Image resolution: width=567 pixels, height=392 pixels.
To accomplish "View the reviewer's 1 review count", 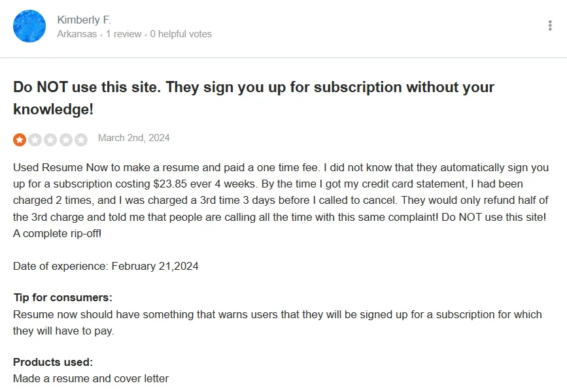I will click(124, 34).
